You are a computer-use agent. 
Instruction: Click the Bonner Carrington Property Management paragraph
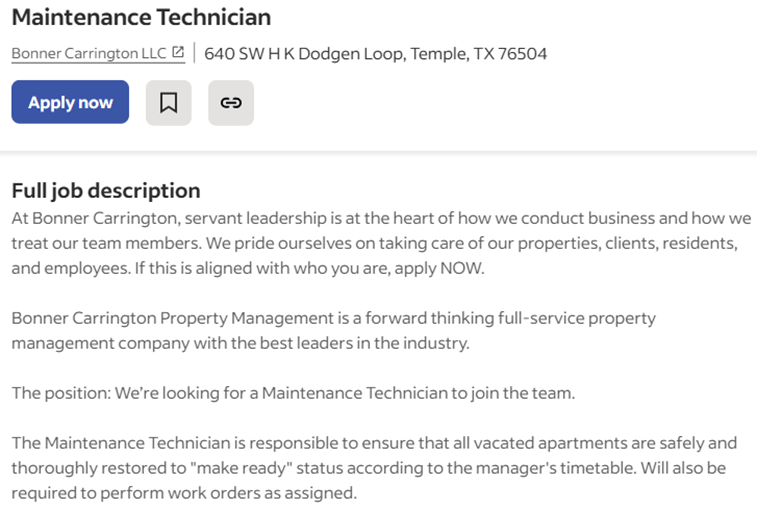click(x=334, y=330)
